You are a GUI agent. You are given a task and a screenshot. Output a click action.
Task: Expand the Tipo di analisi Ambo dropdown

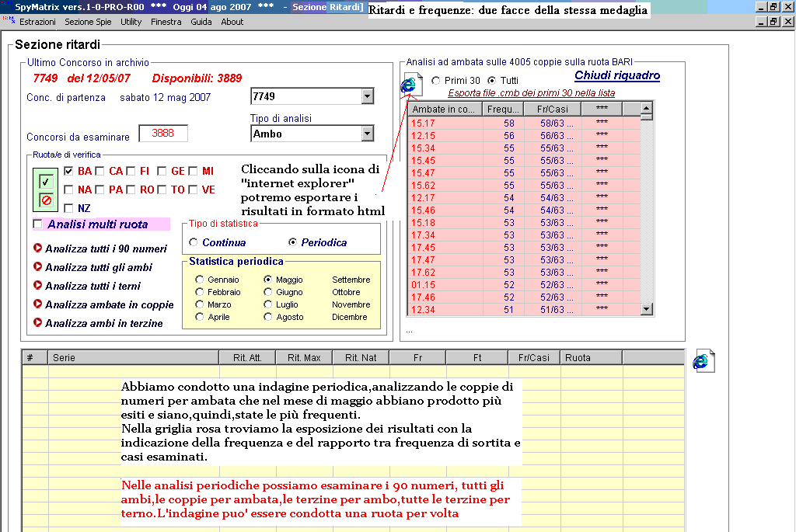pos(368,134)
